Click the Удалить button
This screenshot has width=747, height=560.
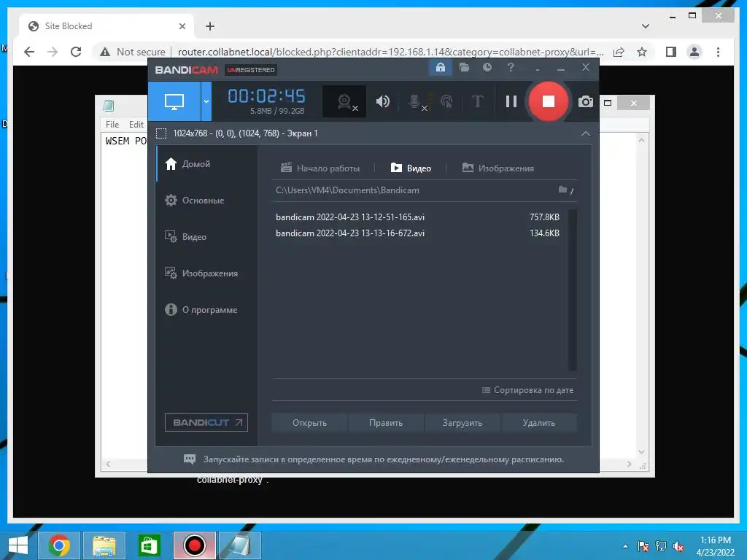539,423
